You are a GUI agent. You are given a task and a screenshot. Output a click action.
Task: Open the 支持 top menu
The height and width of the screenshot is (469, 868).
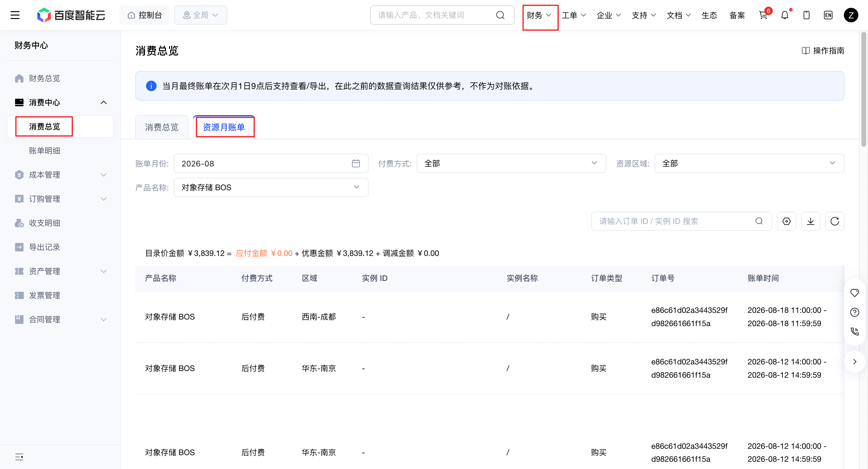tap(644, 15)
